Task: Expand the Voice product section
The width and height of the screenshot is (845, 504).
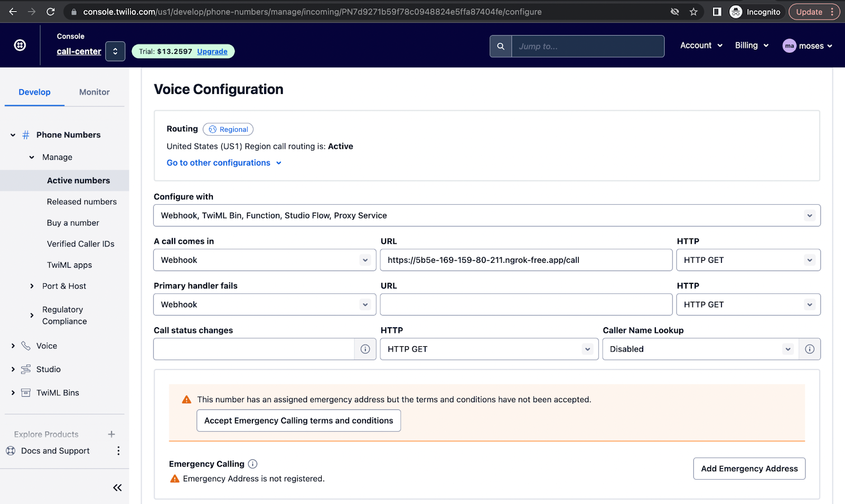Action: 13,346
